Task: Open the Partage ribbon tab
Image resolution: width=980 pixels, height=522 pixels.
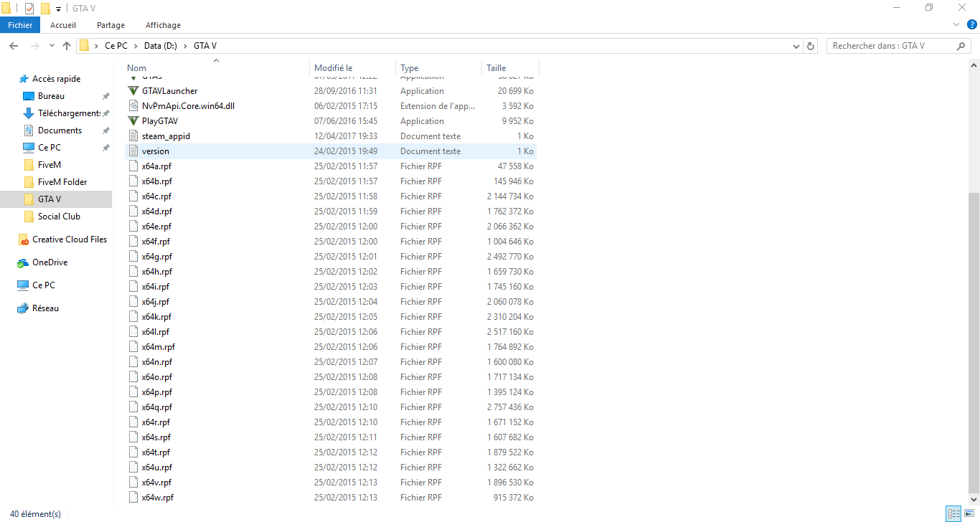Action: [x=110, y=25]
